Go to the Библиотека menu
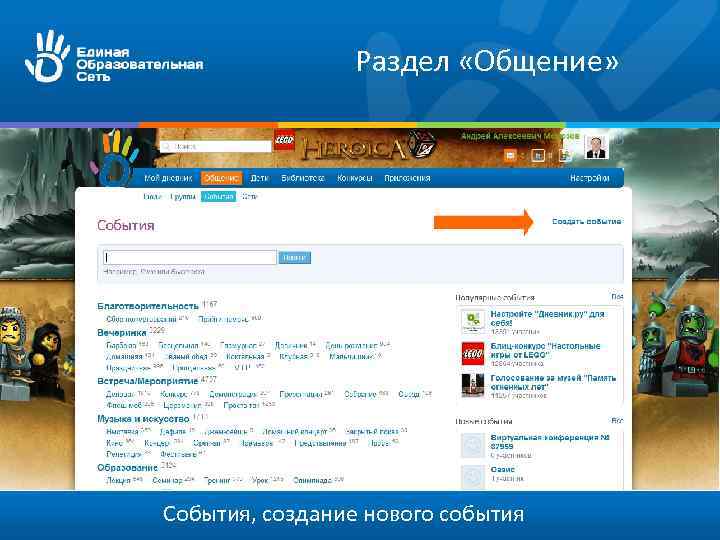The width and height of the screenshot is (720, 540). point(303,178)
